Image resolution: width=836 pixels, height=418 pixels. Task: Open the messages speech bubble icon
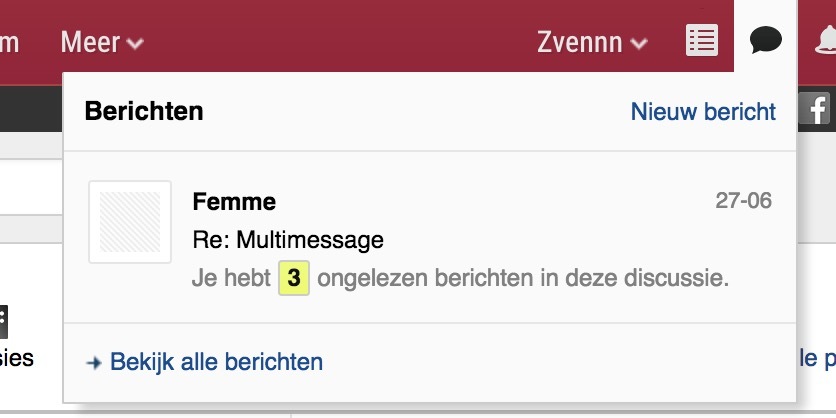click(766, 41)
